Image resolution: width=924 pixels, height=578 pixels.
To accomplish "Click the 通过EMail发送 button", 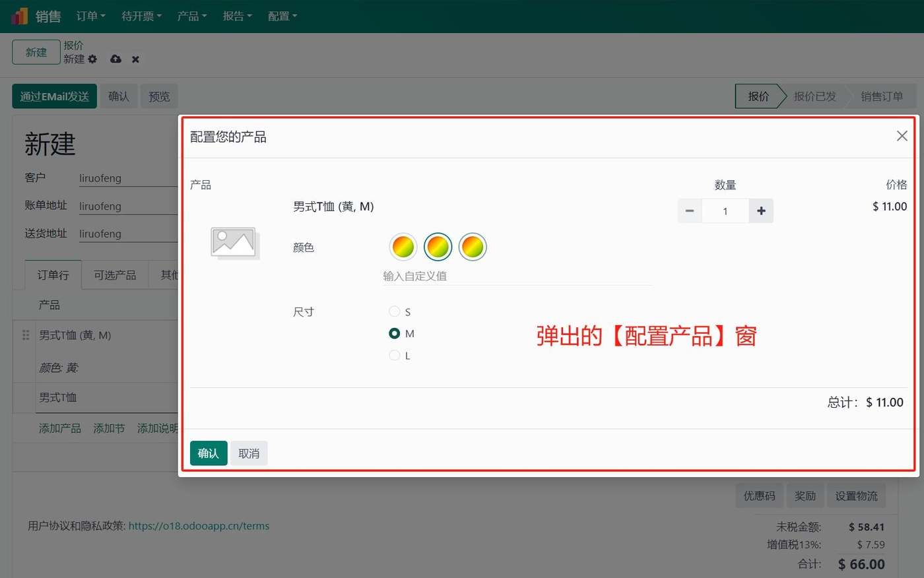I will click(54, 96).
